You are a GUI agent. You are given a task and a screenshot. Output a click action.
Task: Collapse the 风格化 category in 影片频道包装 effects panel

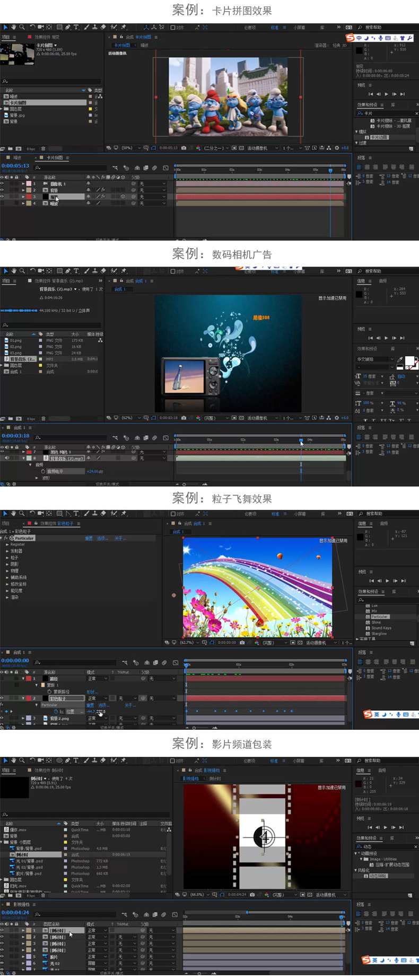[x=356, y=870]
